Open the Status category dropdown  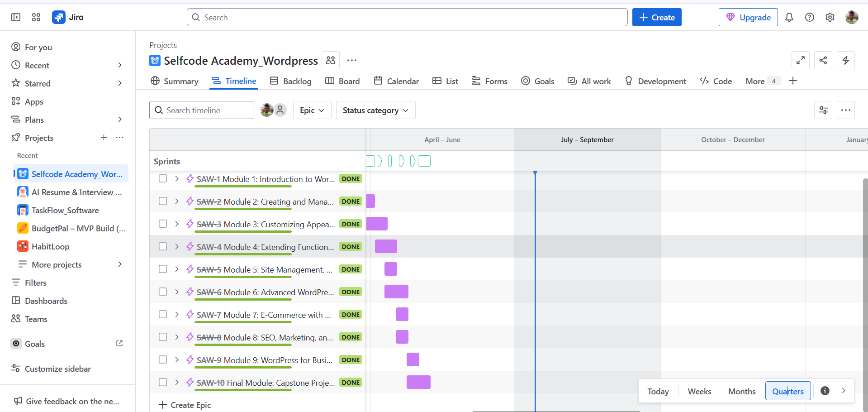tap(375, 110)
